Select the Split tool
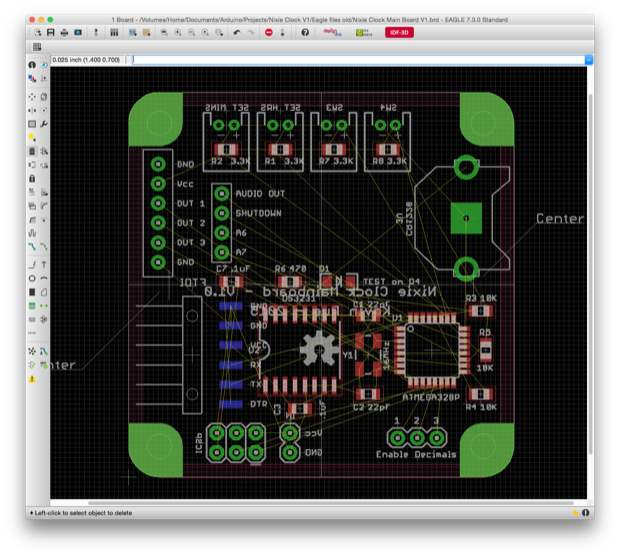This screenshot has height=556, width=620. coord(32,219)
